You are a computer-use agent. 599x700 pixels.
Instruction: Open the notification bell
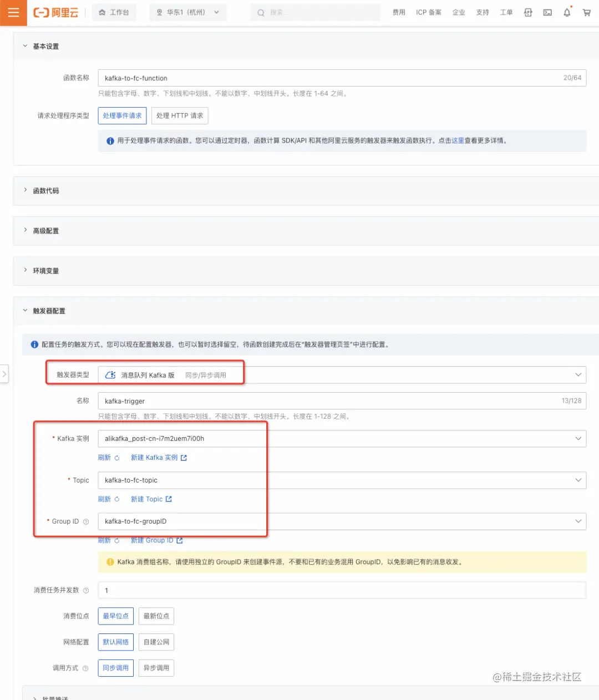coord(567,12)
